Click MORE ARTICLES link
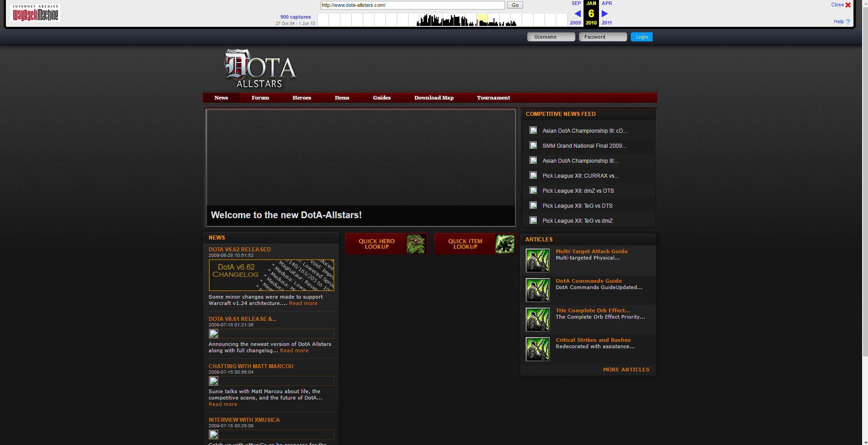Image resolution: width=868 pixels, height=445 pixels. coord(626,370)
